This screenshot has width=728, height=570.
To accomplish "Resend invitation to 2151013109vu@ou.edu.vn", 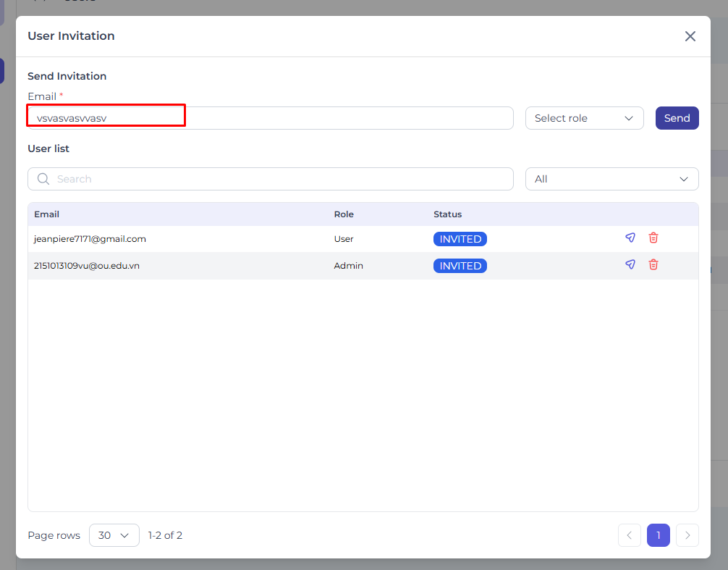I will pyautogui.click(x=630, y=265).
